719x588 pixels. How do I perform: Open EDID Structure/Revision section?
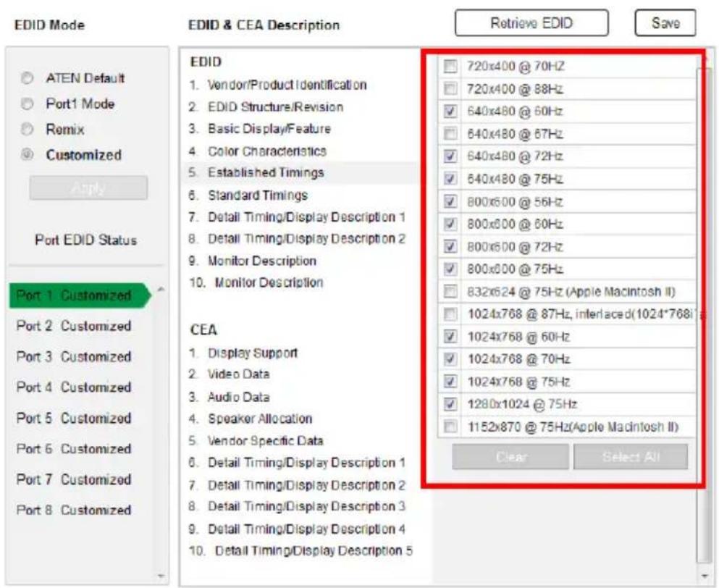266,107
